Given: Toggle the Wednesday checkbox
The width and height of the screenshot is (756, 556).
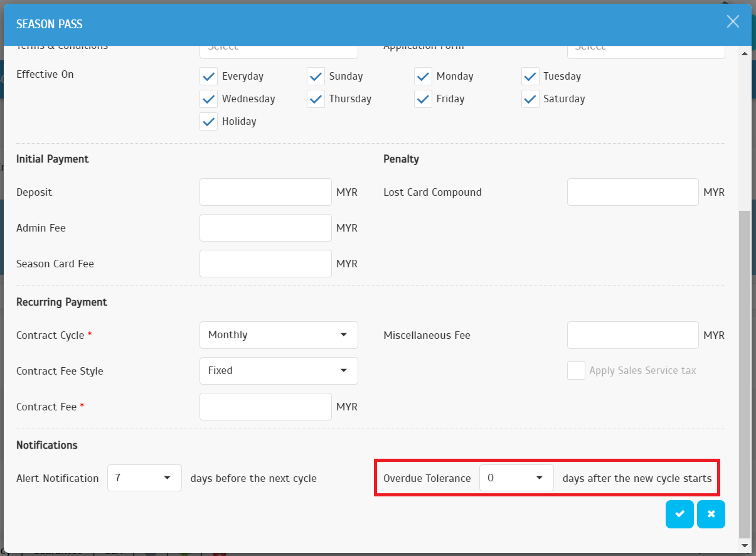Looking at the screenshot, I should tap(208, 99).
